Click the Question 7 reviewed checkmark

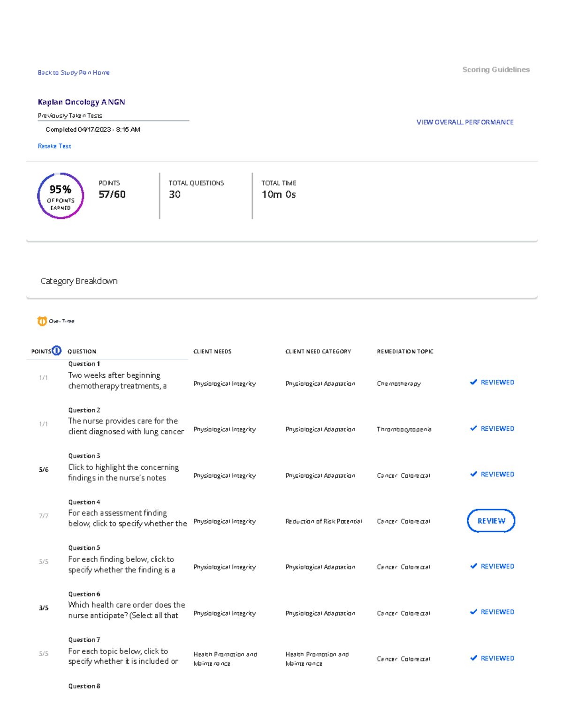pyautogui.click(x=473, y=658)
